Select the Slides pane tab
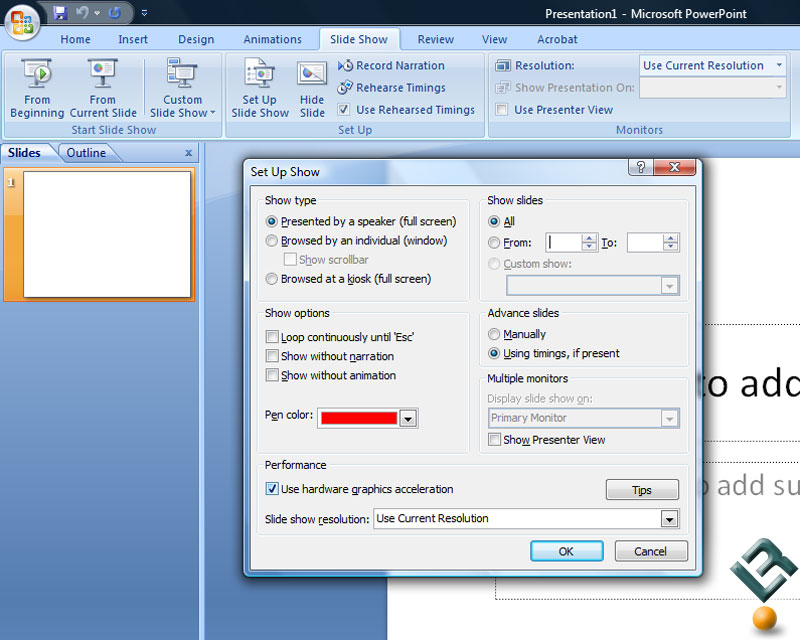 (x=24, y=153)
